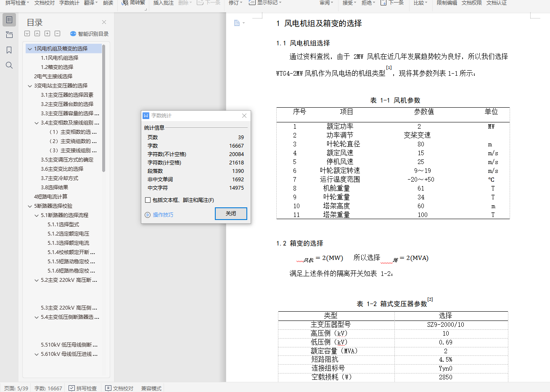The height and width of the screenshot is (392, 550).
Task: Go to outline item 1.2箱变的选择
Action: coord(57,67)
